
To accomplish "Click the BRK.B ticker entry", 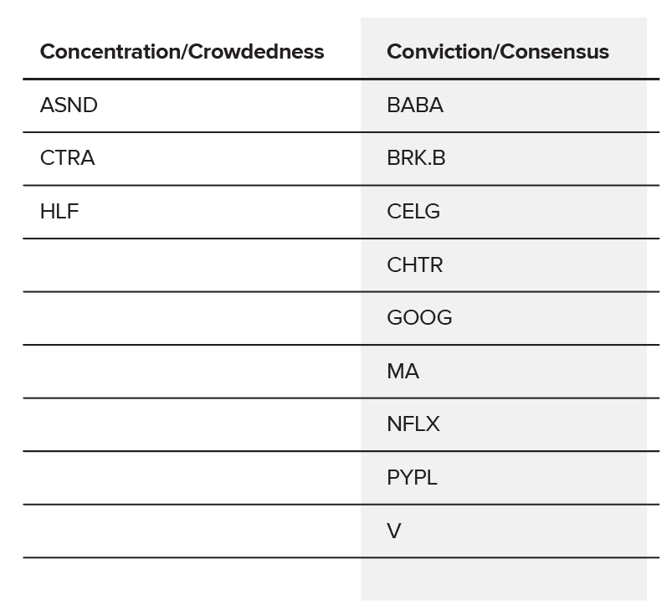I will click(x=416, y=158).
